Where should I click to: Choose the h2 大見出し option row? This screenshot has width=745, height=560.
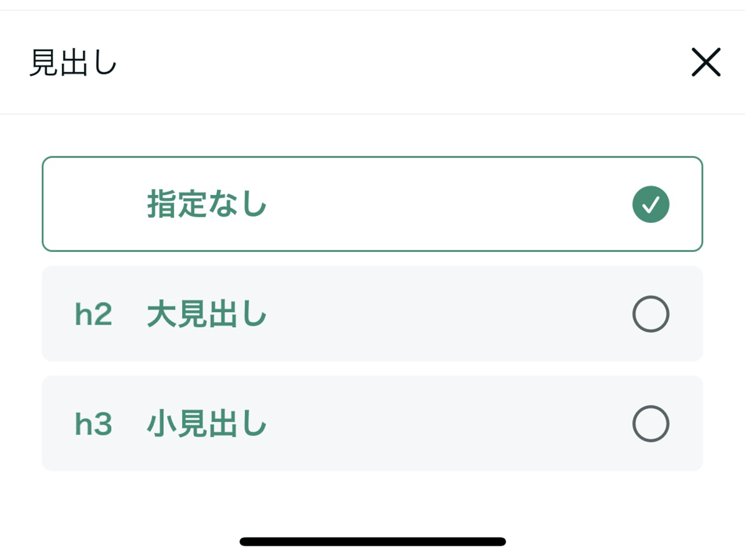tap(372, 314)
